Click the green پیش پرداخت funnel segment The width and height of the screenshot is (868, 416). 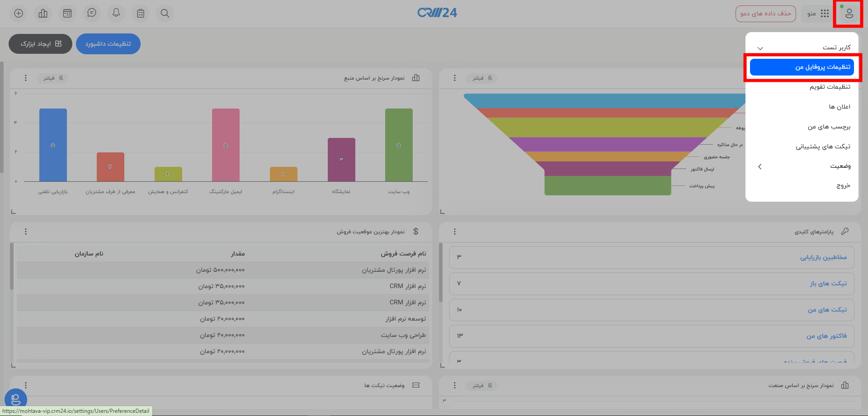[x=608, y=185]
